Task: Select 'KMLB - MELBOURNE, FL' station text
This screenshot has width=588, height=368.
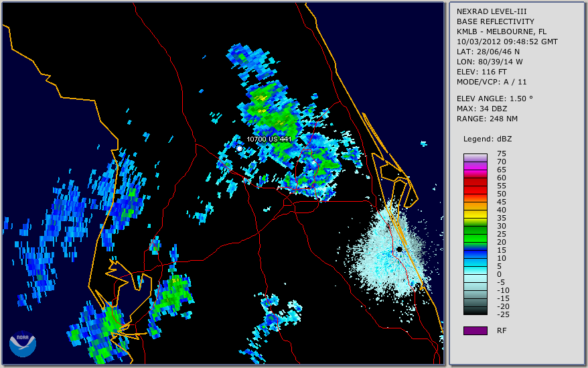Action: click(502, 32)
